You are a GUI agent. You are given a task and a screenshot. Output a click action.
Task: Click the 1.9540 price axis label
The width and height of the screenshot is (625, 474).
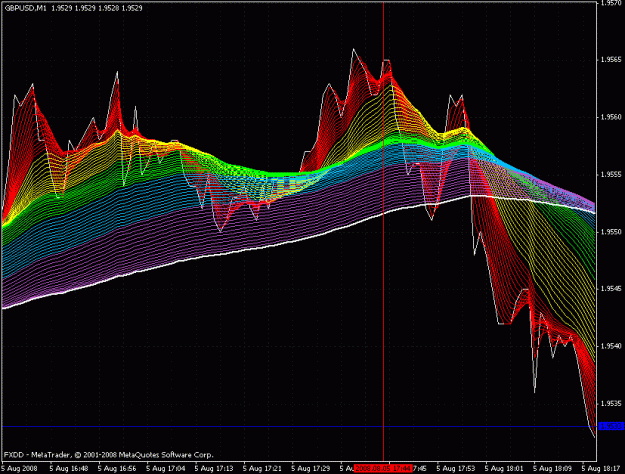pyautogui.click(x=611, y=346)
